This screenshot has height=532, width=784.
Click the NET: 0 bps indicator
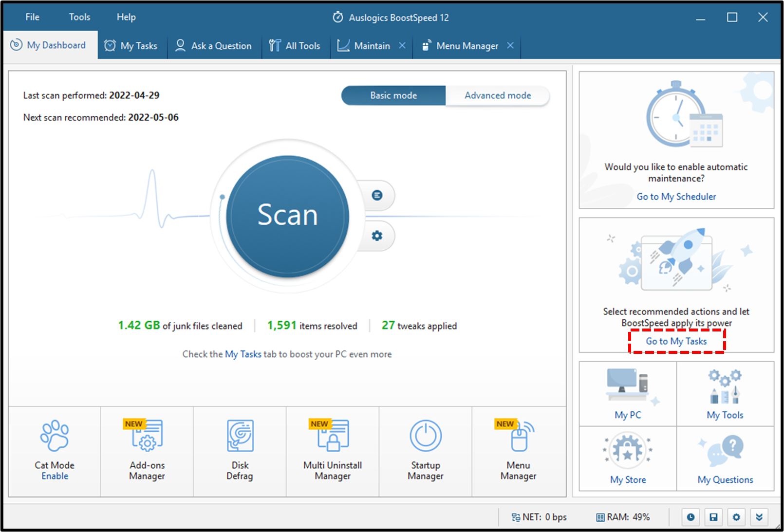click(x=539, y=517)
